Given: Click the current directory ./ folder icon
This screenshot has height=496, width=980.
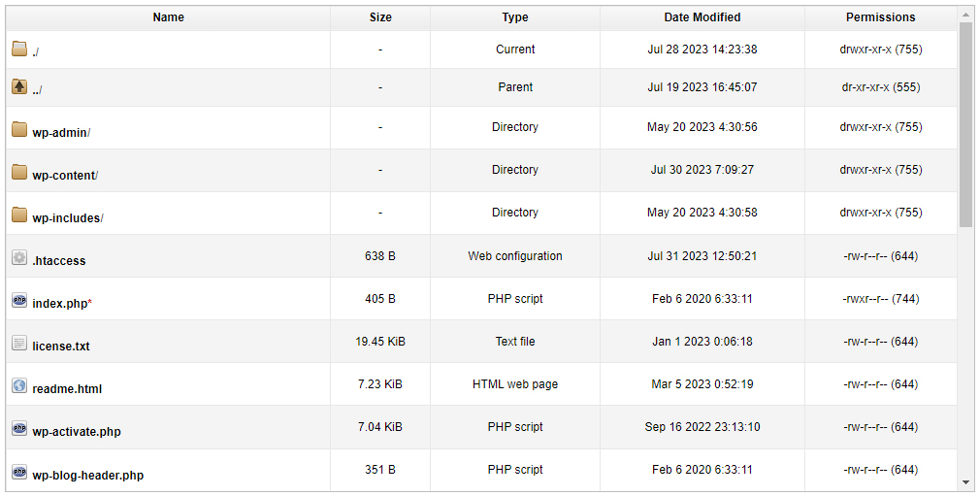Looking at the screenshot, I should (19, 49).
